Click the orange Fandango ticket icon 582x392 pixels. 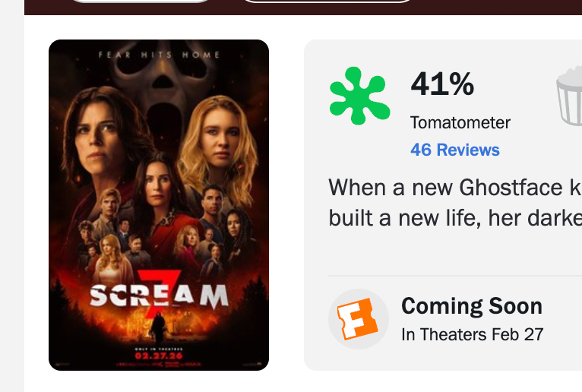[358, 319]
